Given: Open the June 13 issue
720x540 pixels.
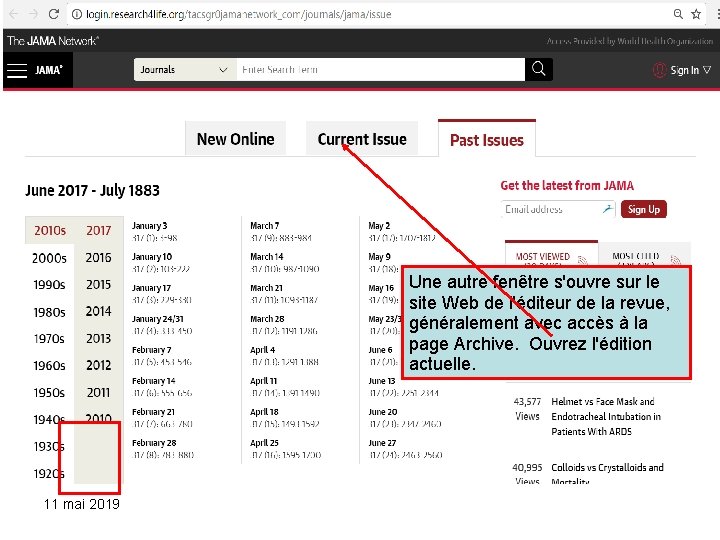Looking at the screenshot, I should [382, 381].
